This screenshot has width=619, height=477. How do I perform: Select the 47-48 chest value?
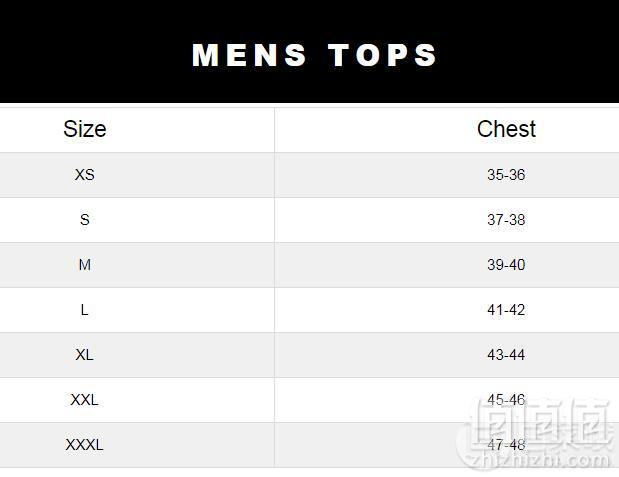pyautogui.click(x=506, y=445)
